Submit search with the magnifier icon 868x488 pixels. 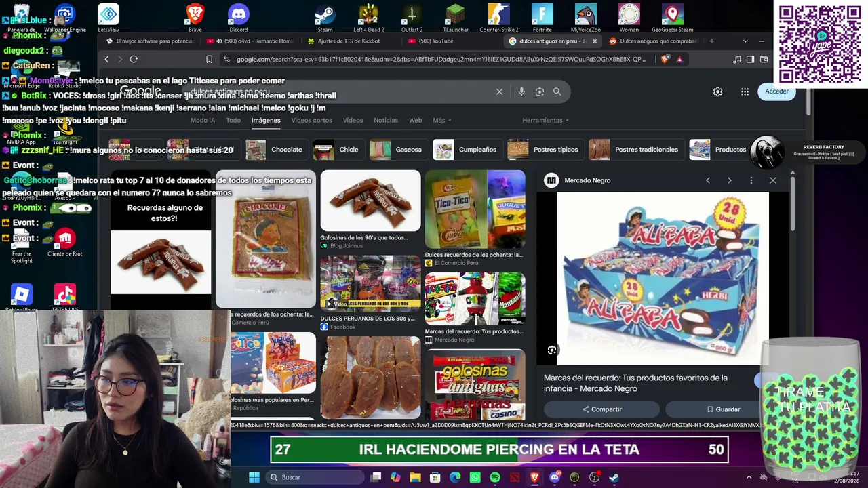[557, 91]
